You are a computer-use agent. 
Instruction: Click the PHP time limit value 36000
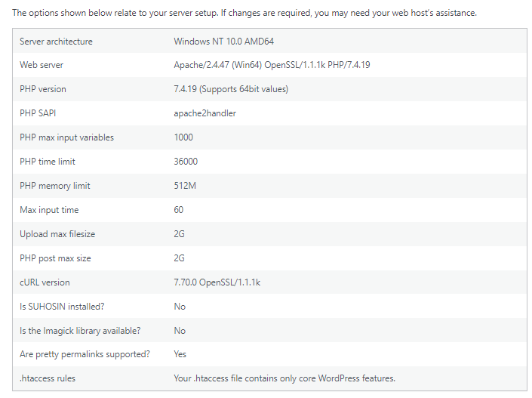(x=186, y=162)
